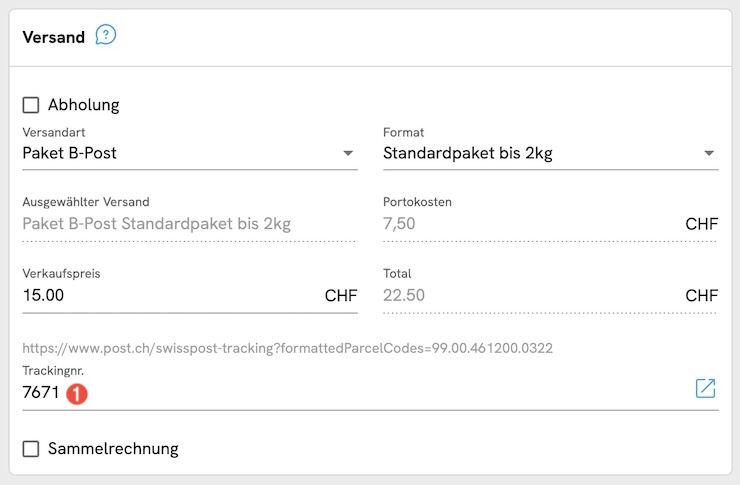This screenshot has width=740, height=485.
Task: Click the Versand section heading
Action: (53, 37)
